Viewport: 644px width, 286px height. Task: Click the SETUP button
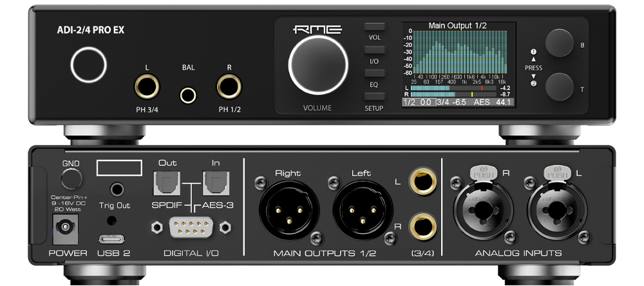click(375, 97)
